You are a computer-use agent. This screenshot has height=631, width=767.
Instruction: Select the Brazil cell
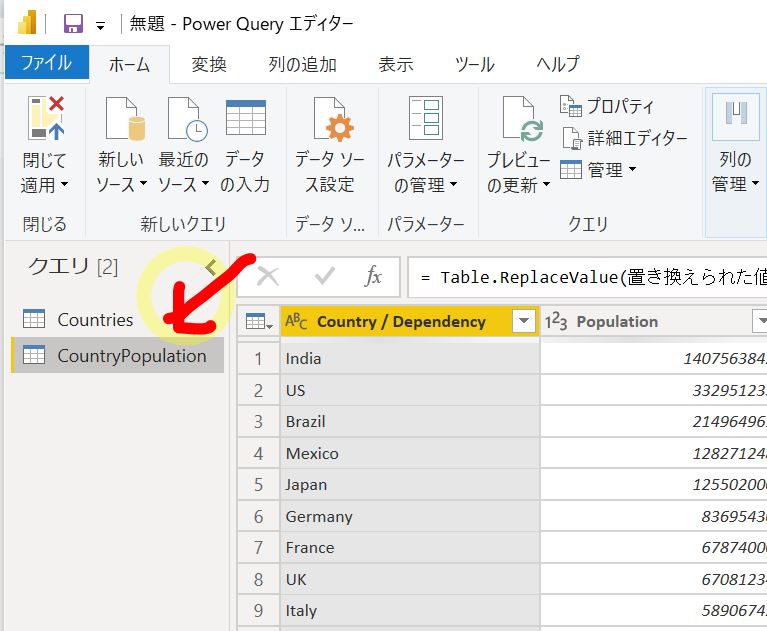(x=410, y=422)
